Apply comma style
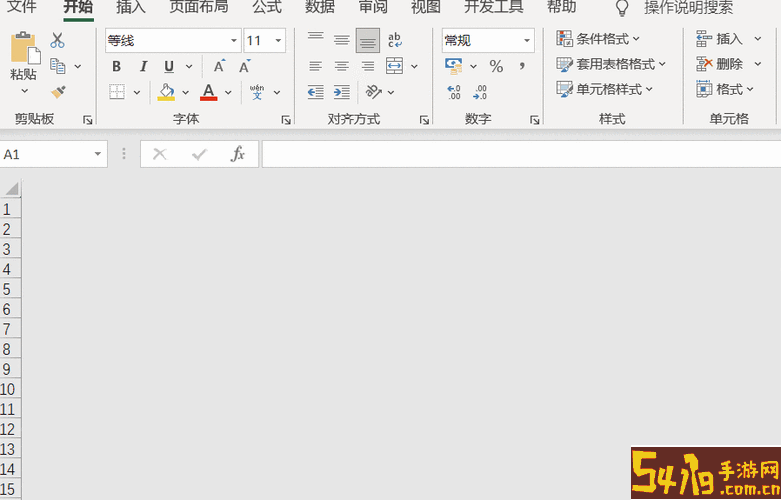This screenshot has height=500, width=781. pos(522,66)
